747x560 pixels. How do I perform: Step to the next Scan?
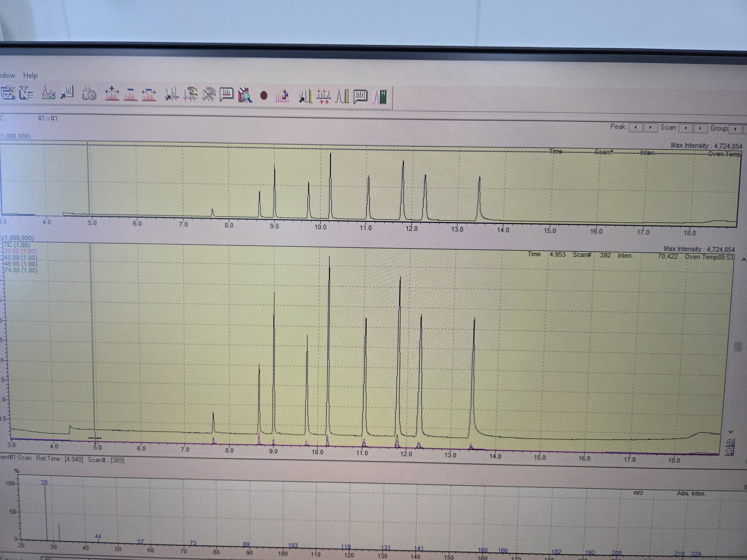pos(700,128)
